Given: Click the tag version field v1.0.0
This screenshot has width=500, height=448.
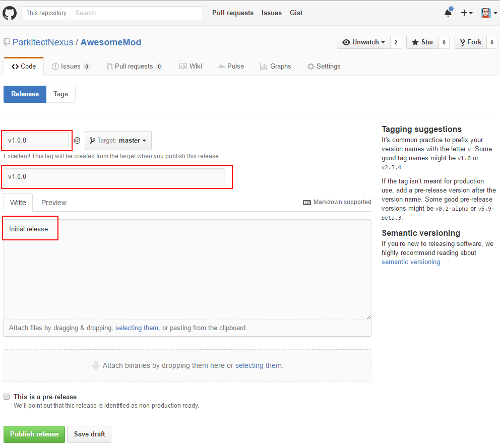Looking at the screenshot, I should point(36,140).
